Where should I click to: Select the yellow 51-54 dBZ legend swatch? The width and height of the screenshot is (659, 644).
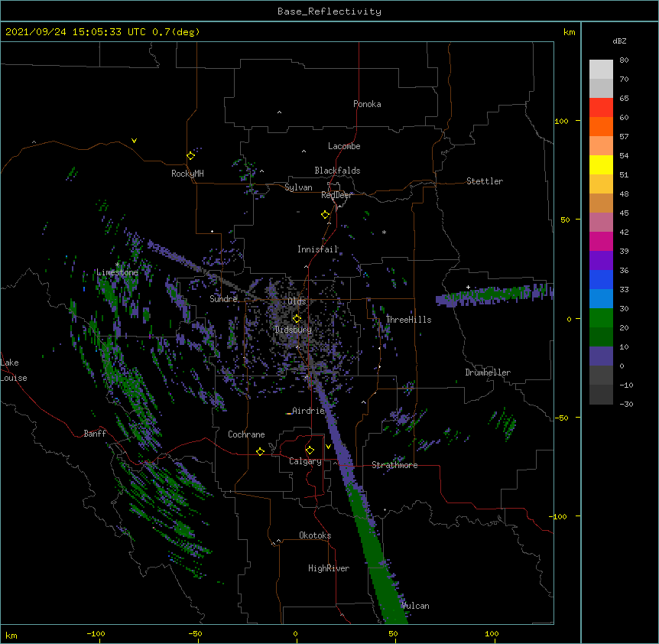[x=601, y=165]
